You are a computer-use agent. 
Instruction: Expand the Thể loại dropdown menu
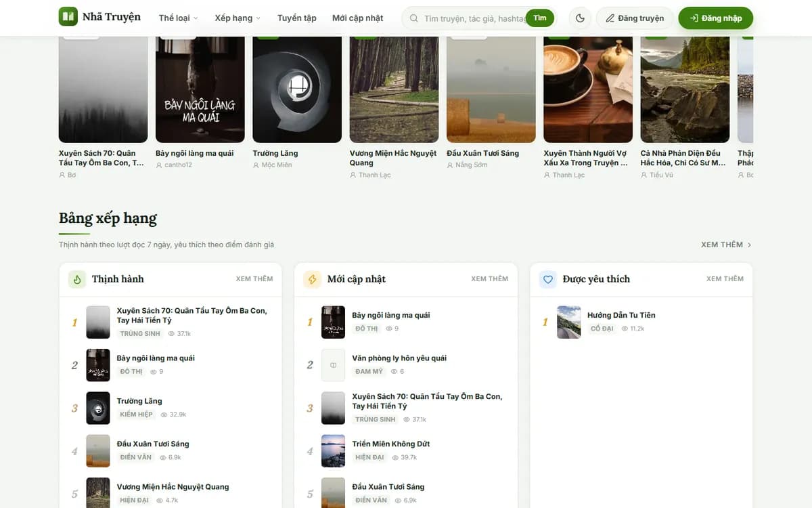click(179, 18)
